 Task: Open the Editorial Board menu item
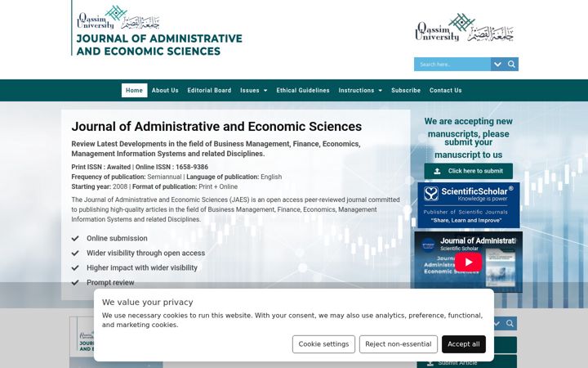(209, 91)
